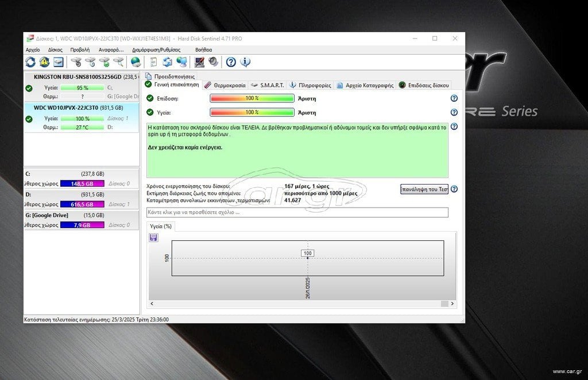Select the Γενική επισκόπηση tab
Viewport: 588px width, 380px height.
tap(172, 85)
